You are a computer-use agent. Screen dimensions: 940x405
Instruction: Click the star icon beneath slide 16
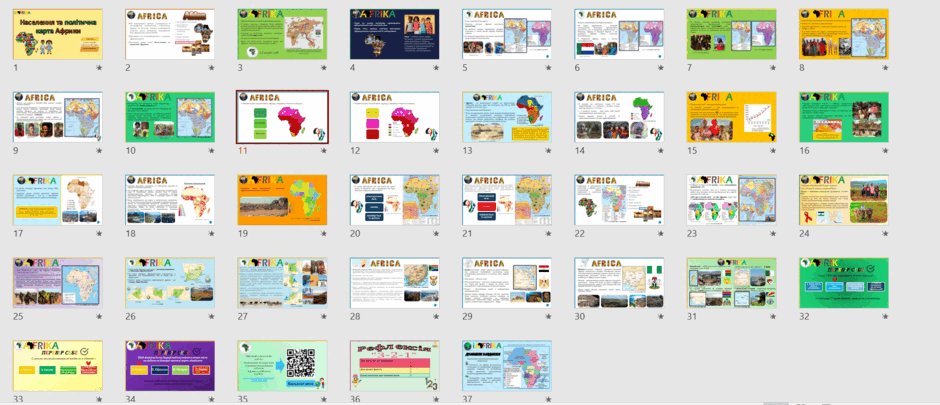pos(885,151)
